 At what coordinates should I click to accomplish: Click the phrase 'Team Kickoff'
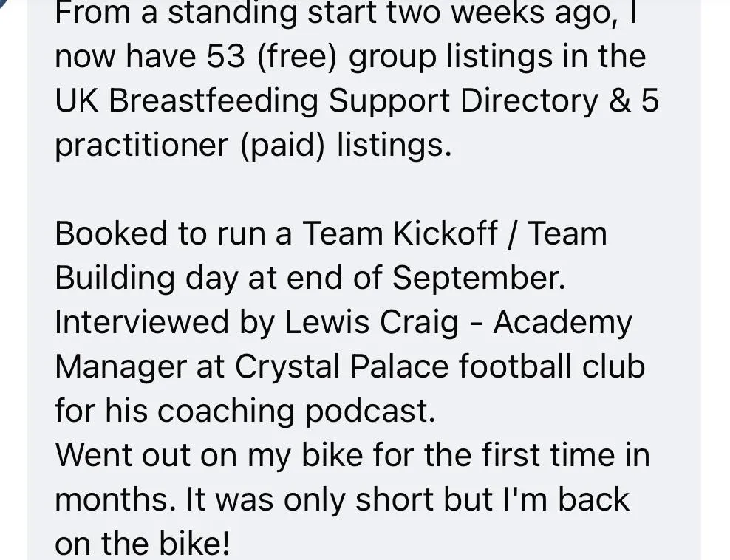point(400,233)
